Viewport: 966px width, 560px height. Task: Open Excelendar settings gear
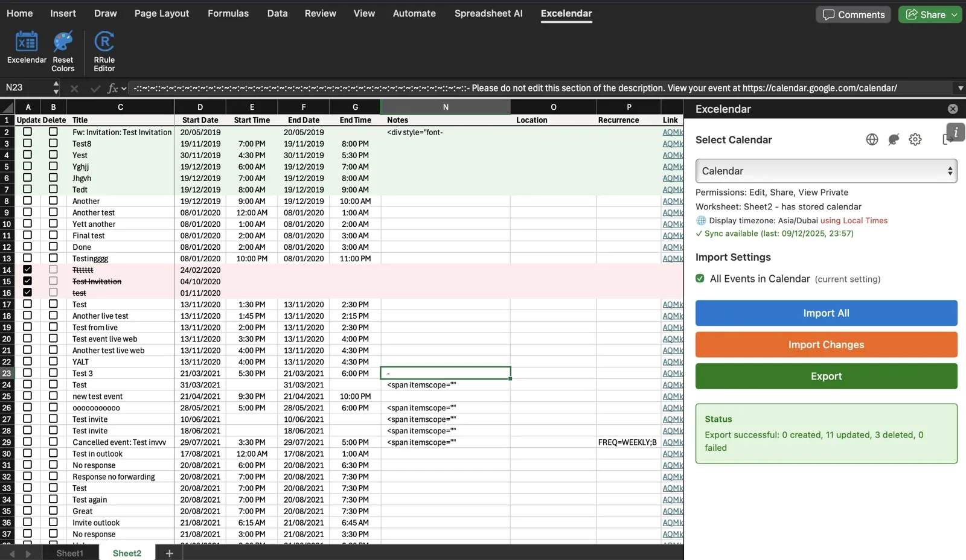click(x=915, y=139)
